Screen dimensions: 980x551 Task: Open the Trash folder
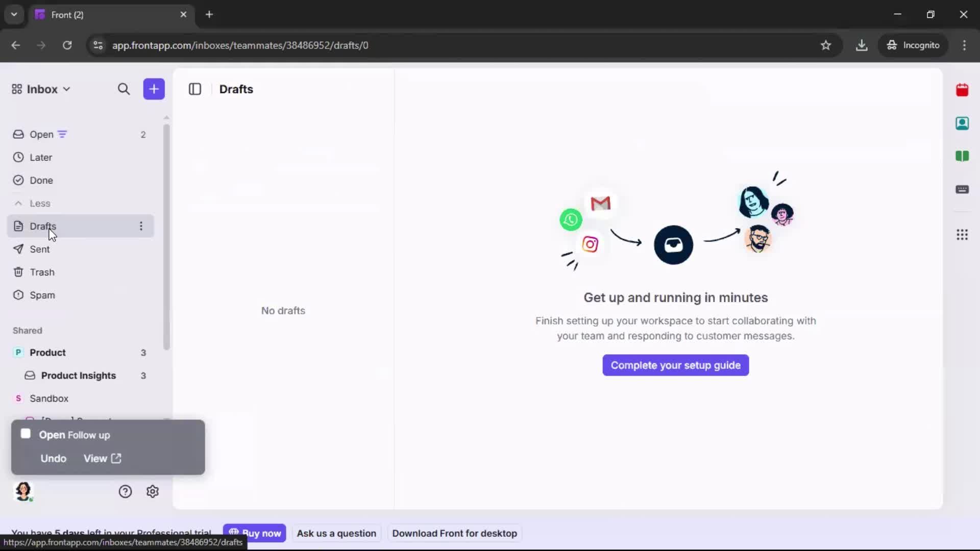tap(42, 272)
